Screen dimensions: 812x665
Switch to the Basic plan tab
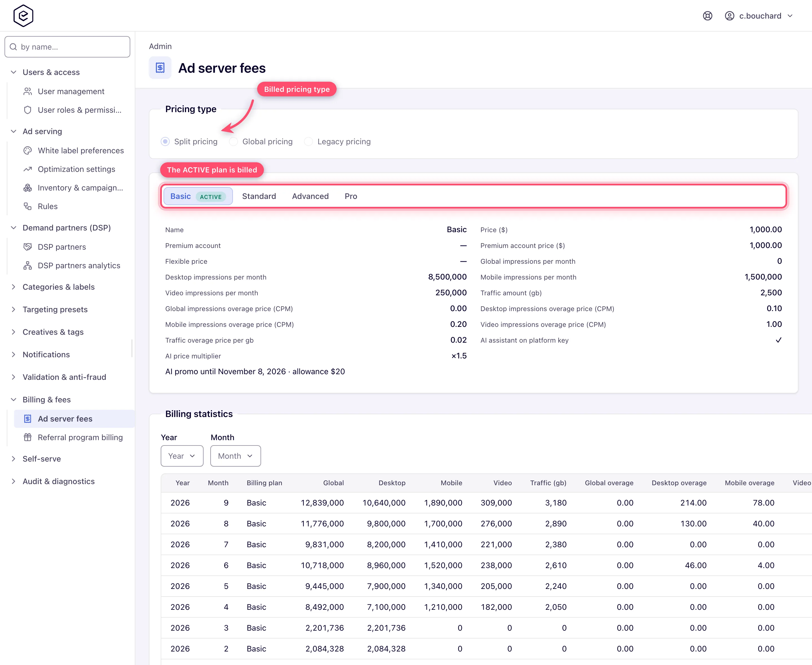(198, 196)
